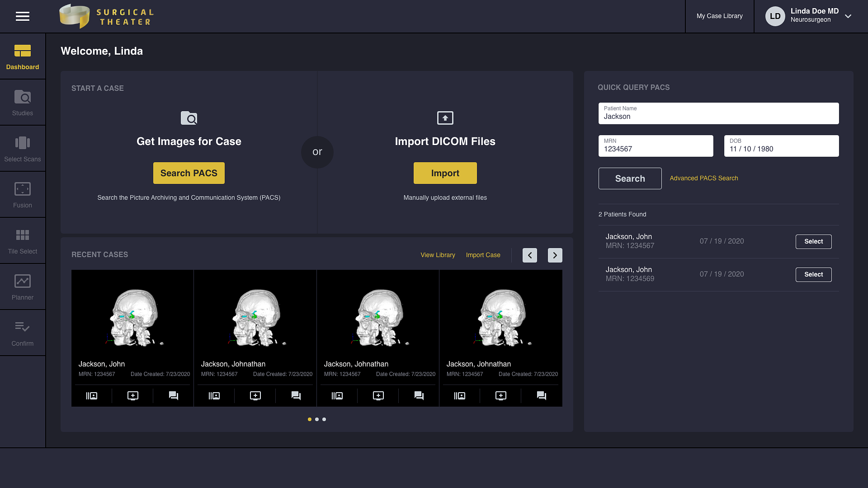This screenshot has width=868, height=488.
Task: Show next recent cases with right chevron
Action: tap(555, 255)
